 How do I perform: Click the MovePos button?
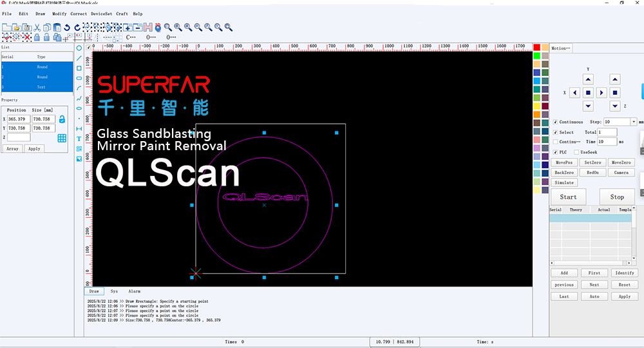564,162
